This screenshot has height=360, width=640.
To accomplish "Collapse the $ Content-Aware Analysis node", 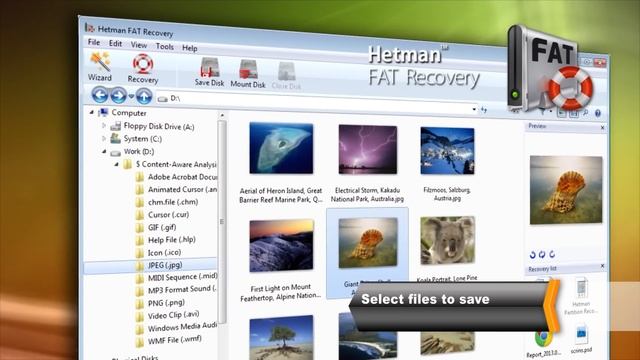I will [116, 164].
